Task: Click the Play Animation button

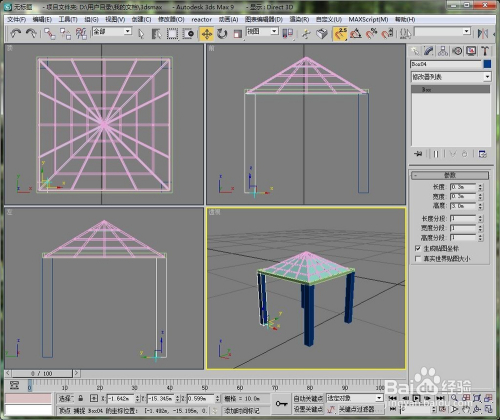Action: (x=416, y=398)
